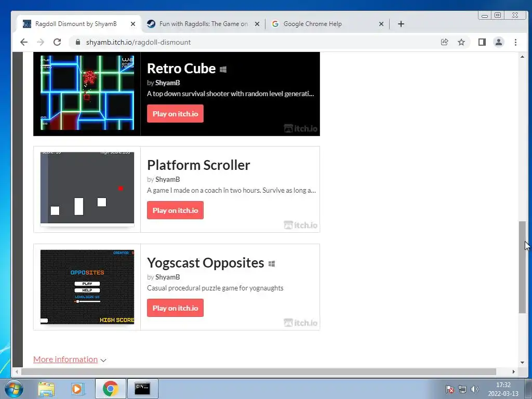This screenshot has width=532, height=399.
Task: Switch to the Google Chrome Help tab
Action: point(327,24)
